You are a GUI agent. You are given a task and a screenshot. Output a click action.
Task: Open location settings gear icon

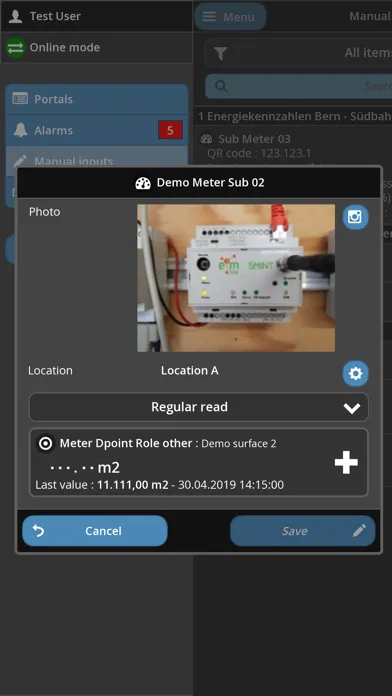coord(355,374)
